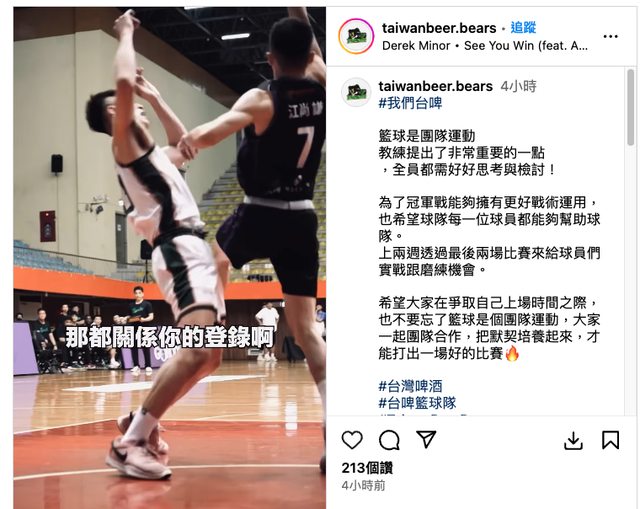Click the caption's taiwanbeer.bears avatar

tap(356, 92)
